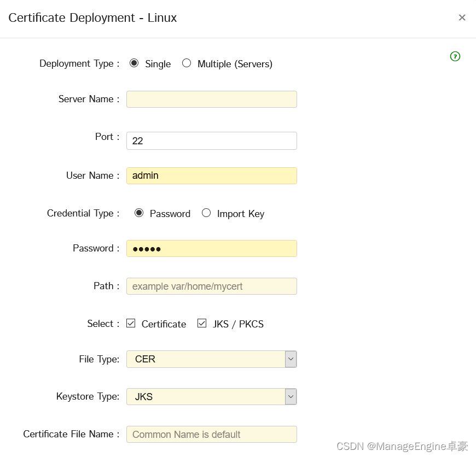Click the 'File Type:' label
This screenshot has width=476, height=457.
99,359
